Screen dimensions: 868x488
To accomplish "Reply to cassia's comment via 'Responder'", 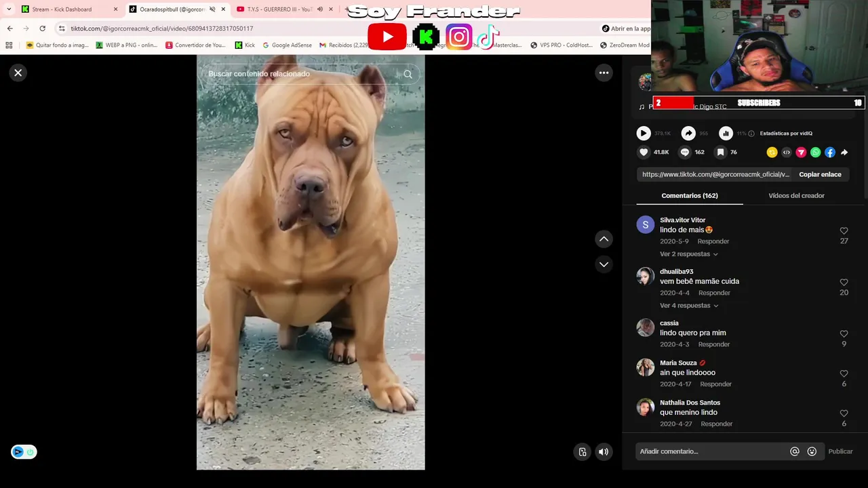I will point(714,344).
